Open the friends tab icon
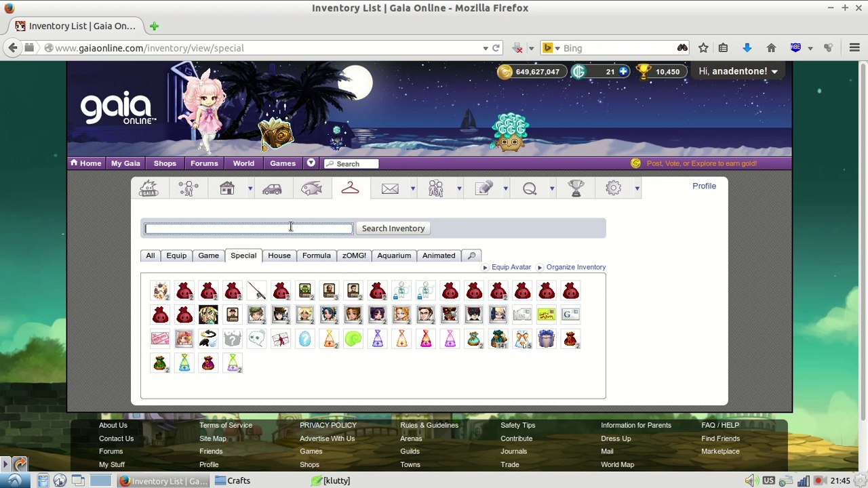Viewport: 868px width, 488px height. pos(435,188)
